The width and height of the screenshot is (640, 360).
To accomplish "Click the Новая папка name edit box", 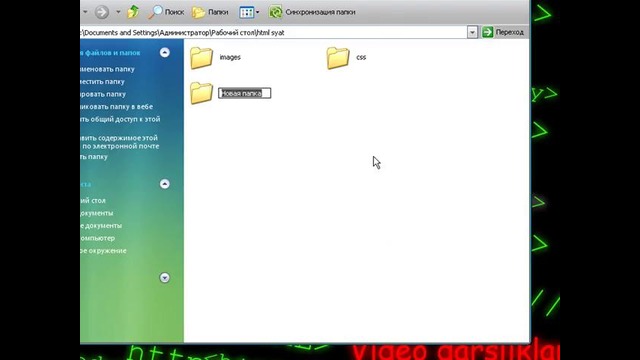I will coord(244,93).
